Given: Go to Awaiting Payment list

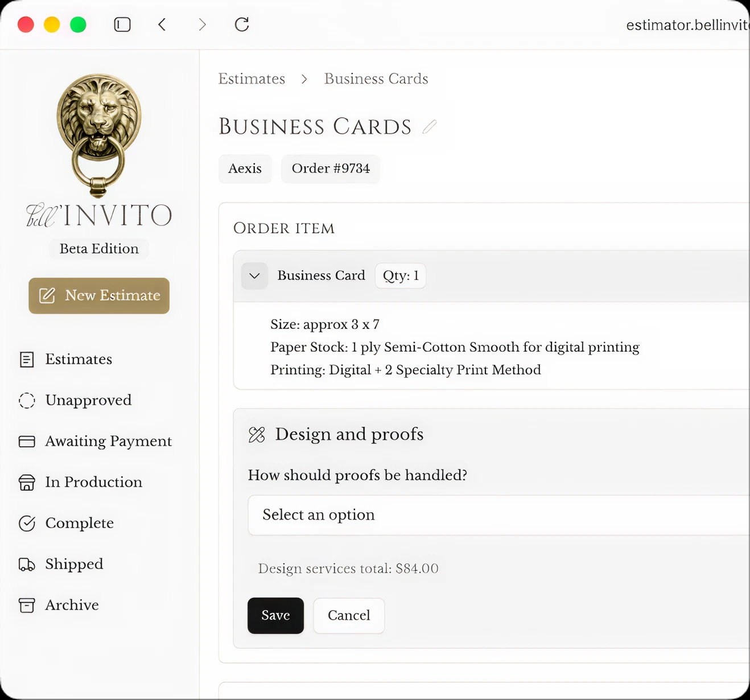Looking at the screenshot, I should 108,441.
